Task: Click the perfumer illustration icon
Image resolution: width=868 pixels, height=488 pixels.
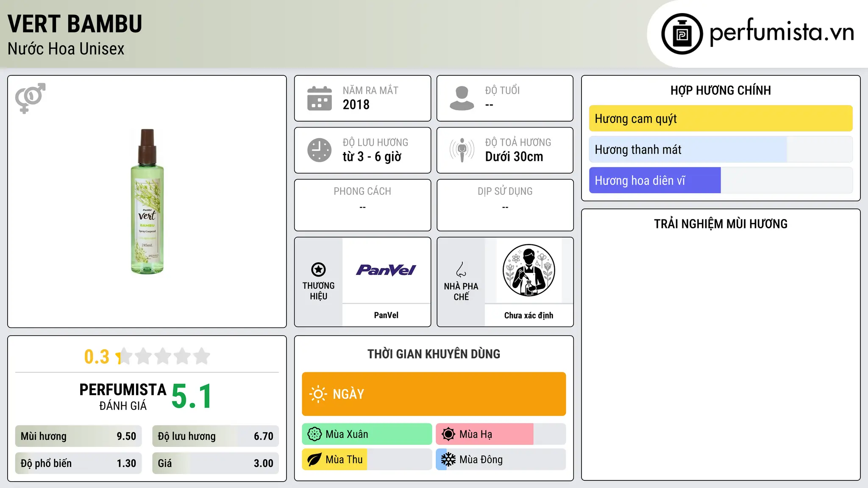Action: [529, 270]
